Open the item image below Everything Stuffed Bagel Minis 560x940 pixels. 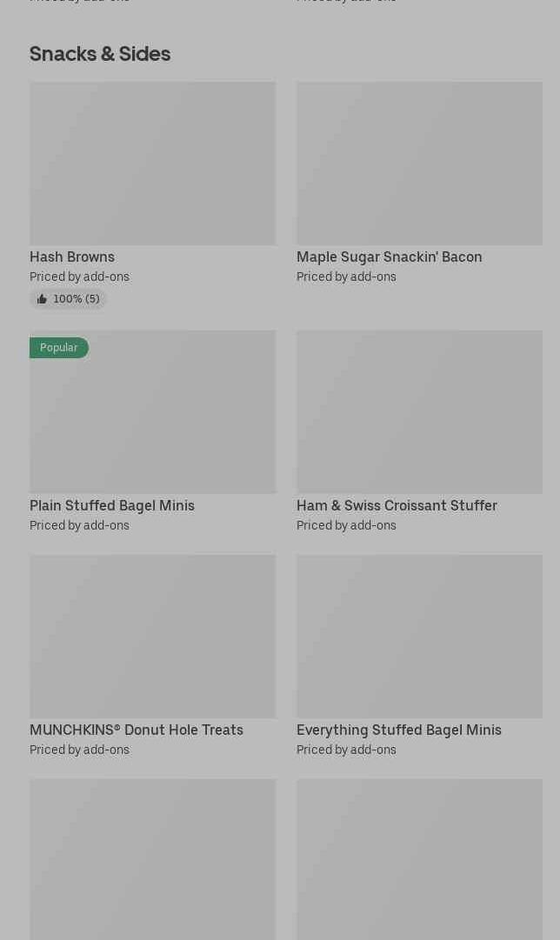pyautogui.click(x=419, y=859)
